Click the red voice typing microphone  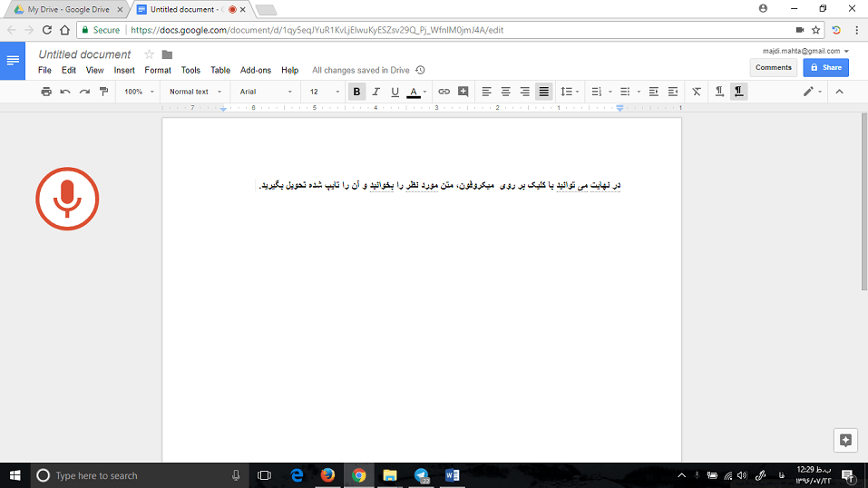coord(67,199)
